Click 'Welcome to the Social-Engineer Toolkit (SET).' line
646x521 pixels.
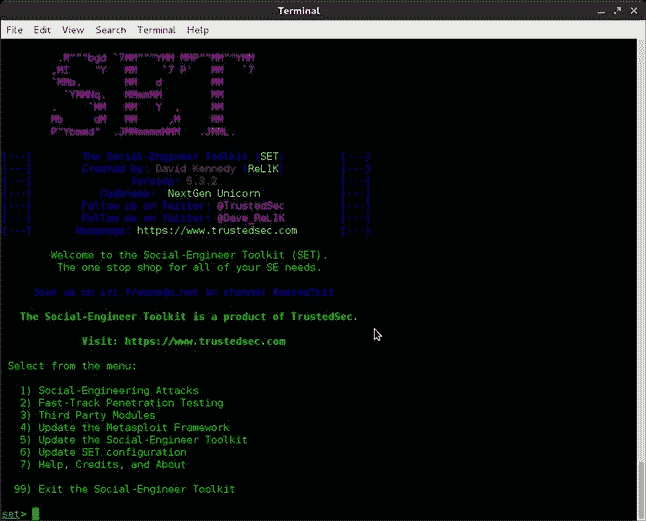click(x=189, y=255)
